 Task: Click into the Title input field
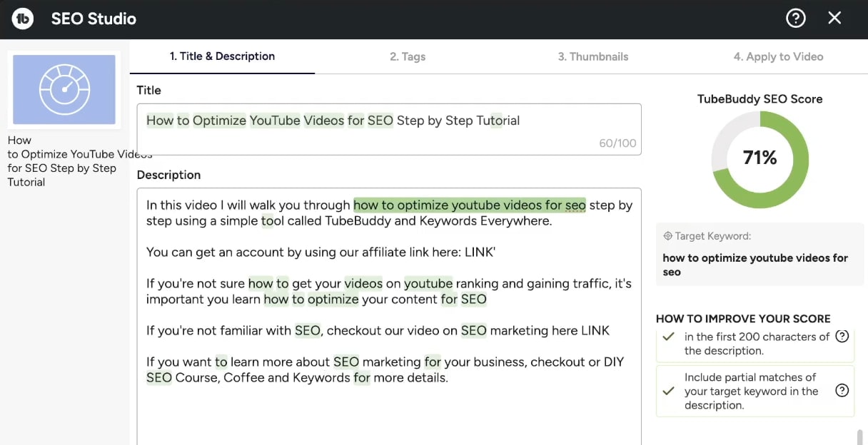coord(389,129)
